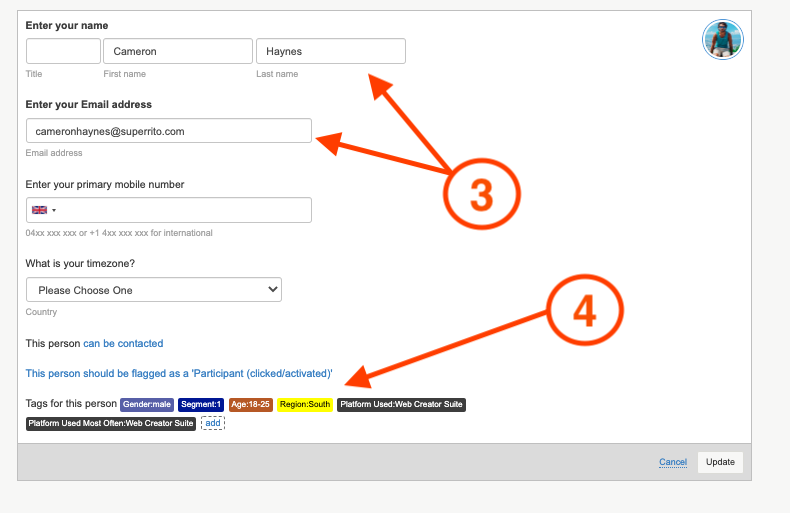Focus the Last name field containing Haynes
The width and height of the screenshot is (790, 513).
tap(330, 51)
